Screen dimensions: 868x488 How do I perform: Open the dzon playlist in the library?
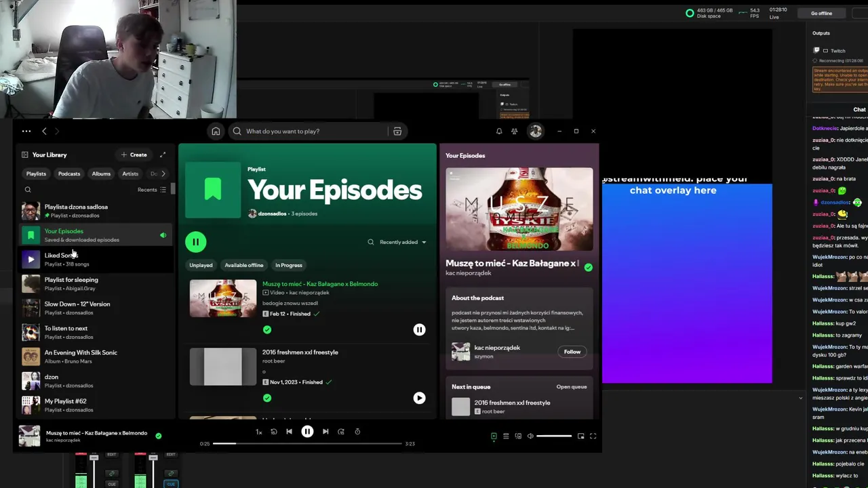[95, 381]
